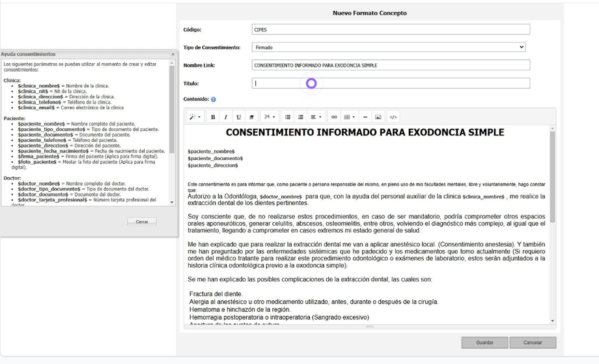Screen dimensions: 599x364
Task: Click '$doctor_tarjeta_profesional$' in help list
Action: click(x=52, y=200)
